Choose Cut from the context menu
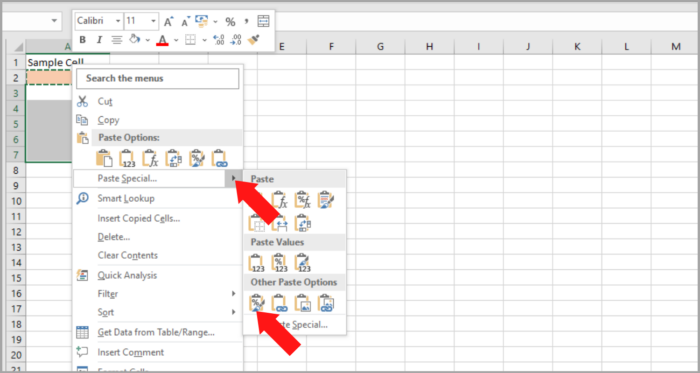Image resolution: width=700 pixels, height=373 pixels. [x=158, y=102]
